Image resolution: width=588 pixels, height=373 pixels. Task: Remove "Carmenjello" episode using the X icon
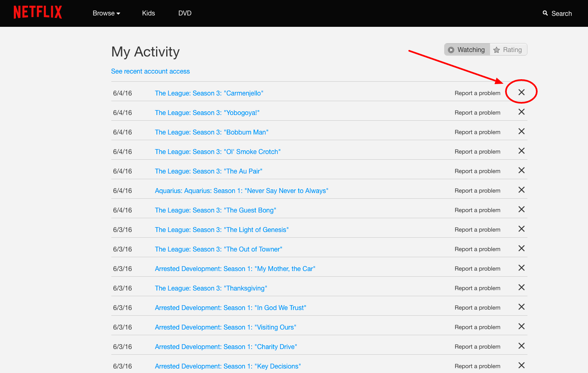click(x=521, y=92)
